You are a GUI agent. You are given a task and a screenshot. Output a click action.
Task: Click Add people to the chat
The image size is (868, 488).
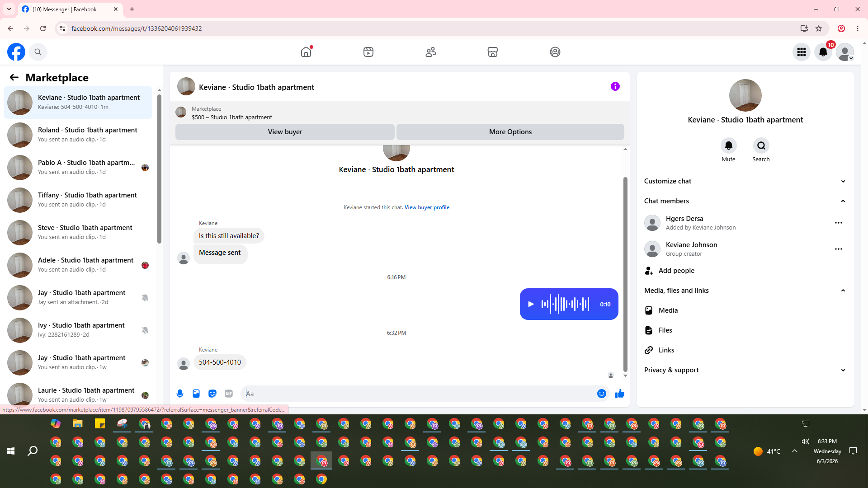[745, 271]
